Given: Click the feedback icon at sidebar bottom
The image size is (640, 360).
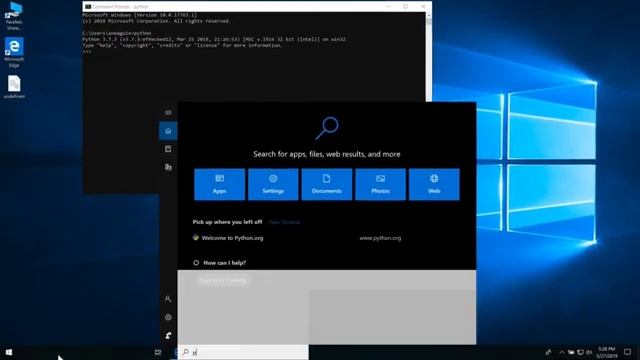Looking at the screenshot, I should tap(168, 335).
